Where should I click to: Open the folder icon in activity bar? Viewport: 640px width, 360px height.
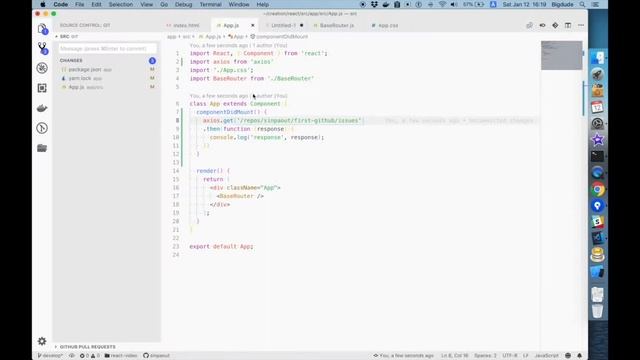coord(42,148)
